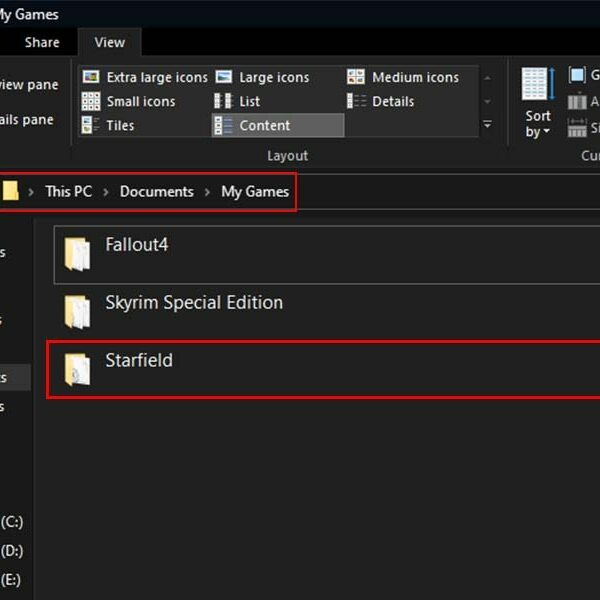This screenshot has height=600, width=600.
Task: Expand chevron after Documents breadcrumb
Action: (207, 192)
